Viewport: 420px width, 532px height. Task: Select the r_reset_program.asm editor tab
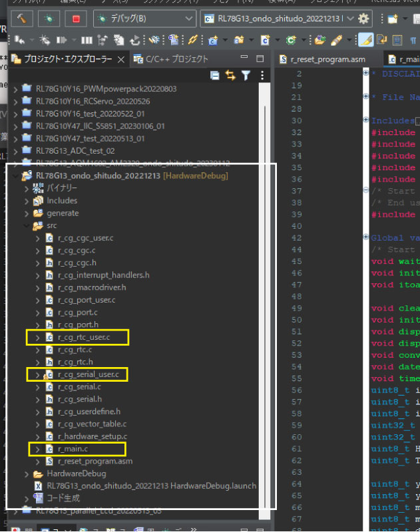[327, 59]
